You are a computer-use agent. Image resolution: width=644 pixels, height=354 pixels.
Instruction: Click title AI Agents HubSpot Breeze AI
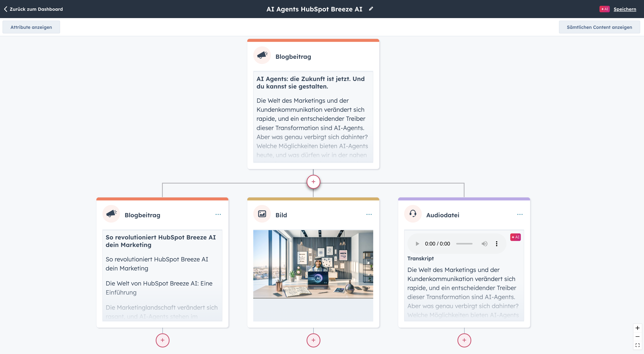(314, 9)
